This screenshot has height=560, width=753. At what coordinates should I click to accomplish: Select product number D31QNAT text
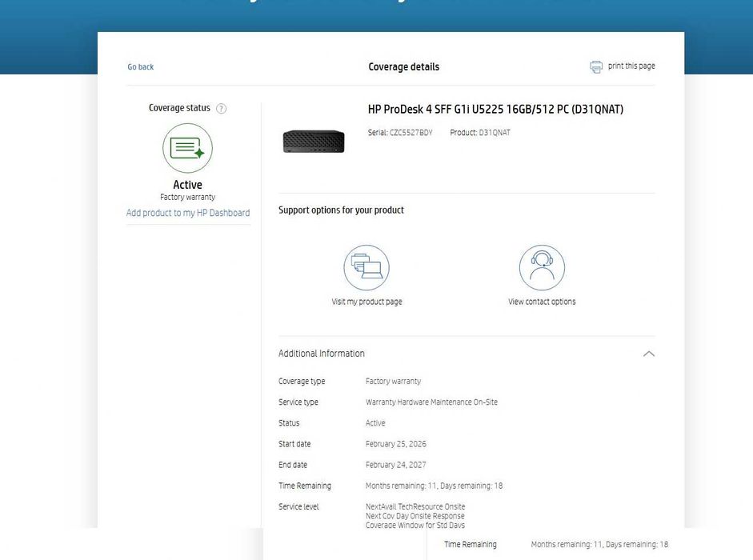pyautogui.click(x=495, y=133)
